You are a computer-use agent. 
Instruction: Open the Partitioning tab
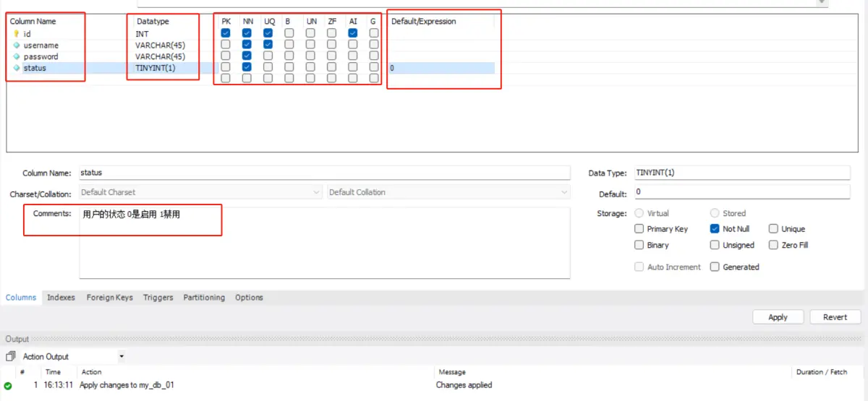pyautogui.click(x=204, y=298)
